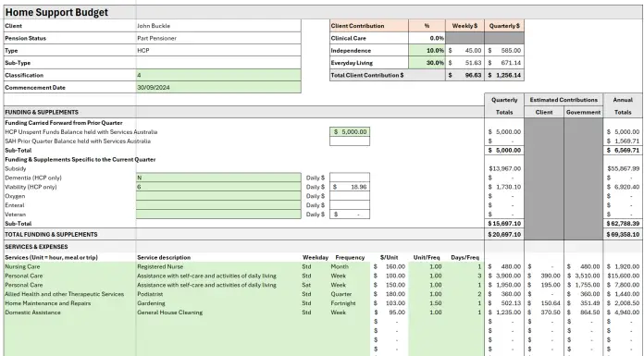The height and width of the screenshot is (356, 644).
Task: Click the HCP Unspent Funds 5,000.00 input
Action: pos(350,132)
